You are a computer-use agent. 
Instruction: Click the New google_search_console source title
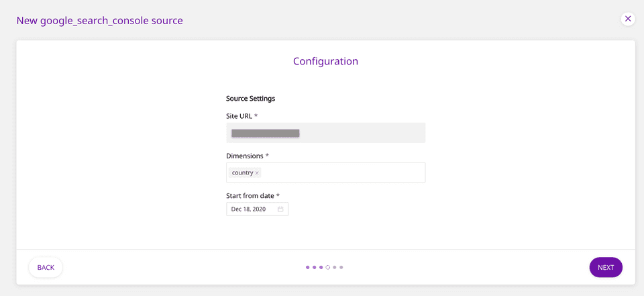click(x=99, y=21)
